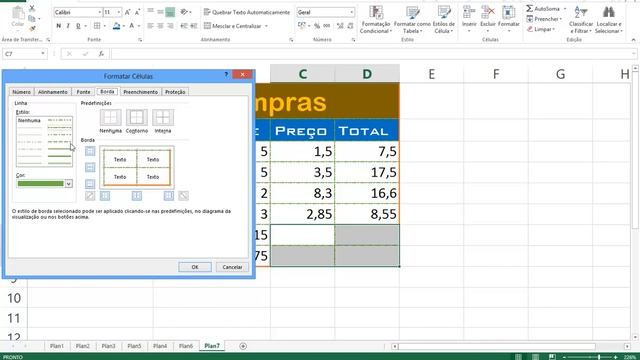This screenshot has width=640, height=360.
Task: Toggle the diagonal up border button
Action: [x=90, y=196]
